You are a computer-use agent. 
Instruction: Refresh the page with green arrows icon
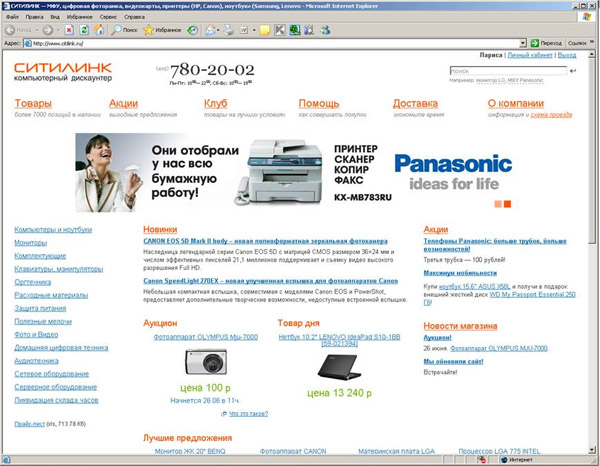click(x=84, y=30)
